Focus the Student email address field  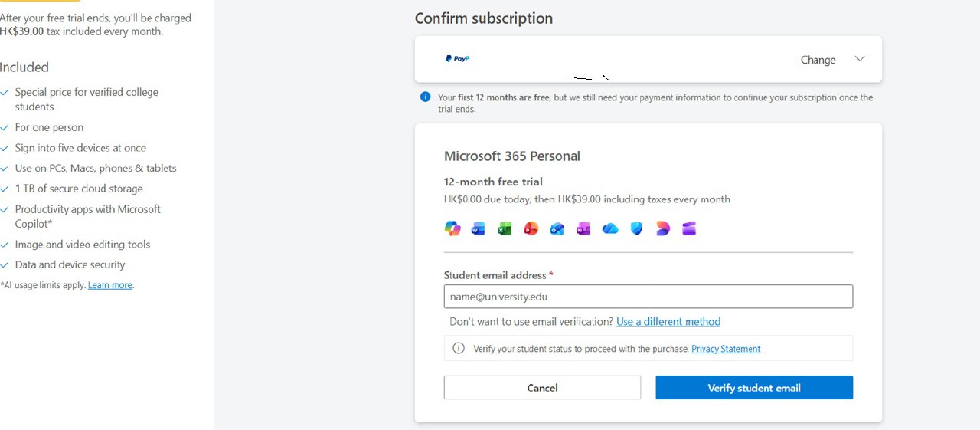point(648,297)
